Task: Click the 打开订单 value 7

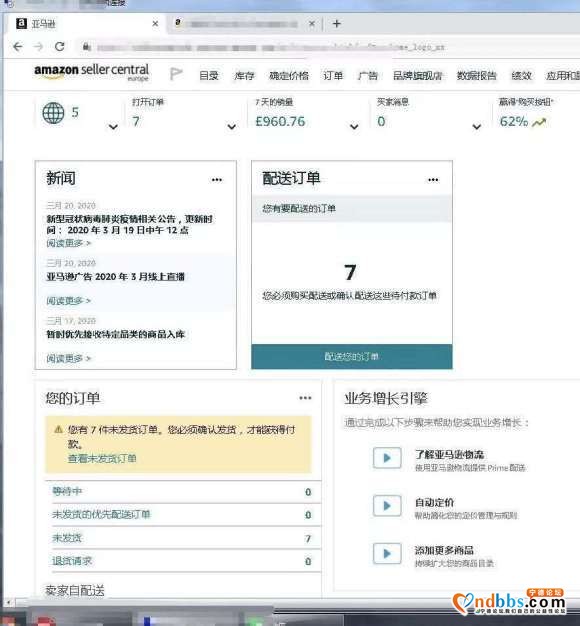Action: 136,121
